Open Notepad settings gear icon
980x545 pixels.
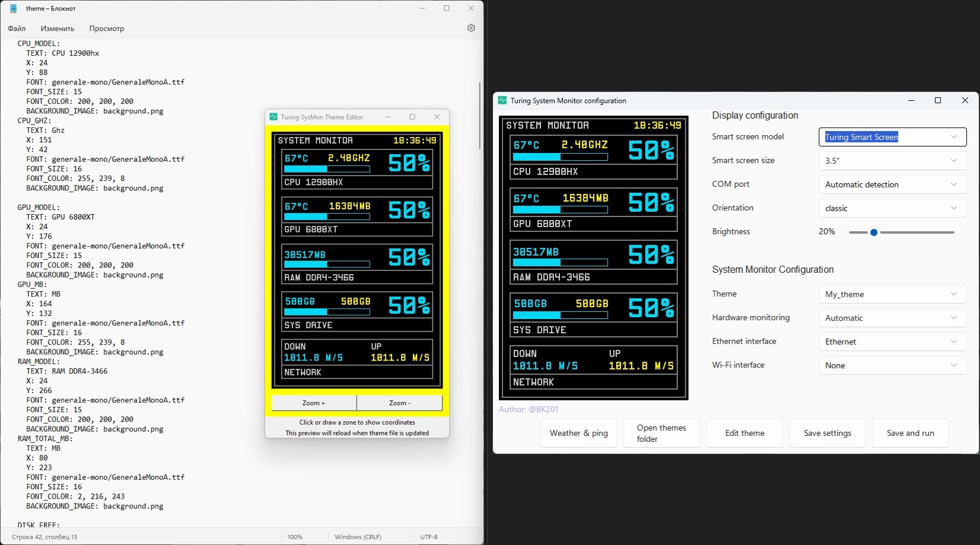click(x=471, y=28)
